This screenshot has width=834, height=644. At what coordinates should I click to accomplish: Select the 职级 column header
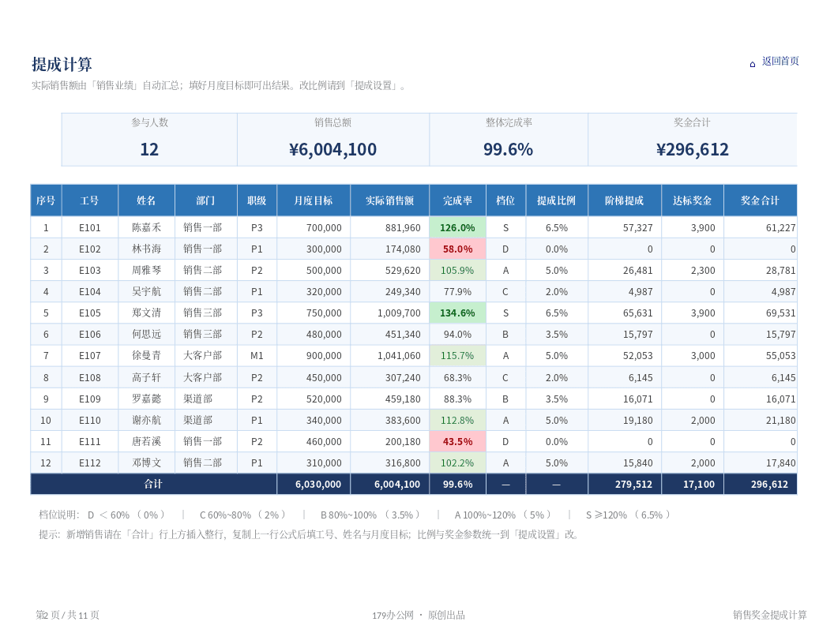[x=257, y=200]
